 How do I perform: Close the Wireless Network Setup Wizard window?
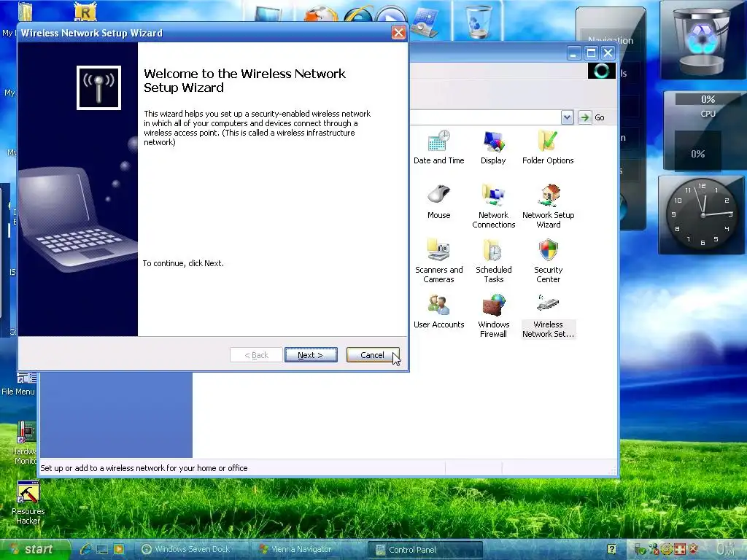coord(398,32)
